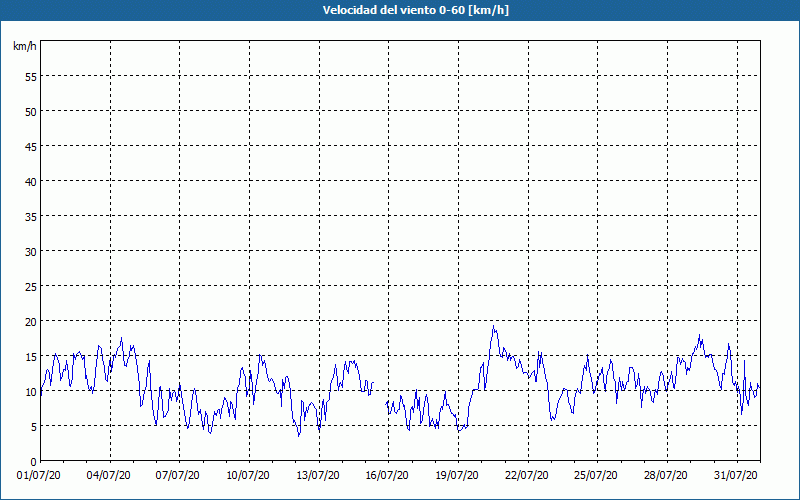Click the date label 04/07/20
800x500 pixels.
pos(108,476)
